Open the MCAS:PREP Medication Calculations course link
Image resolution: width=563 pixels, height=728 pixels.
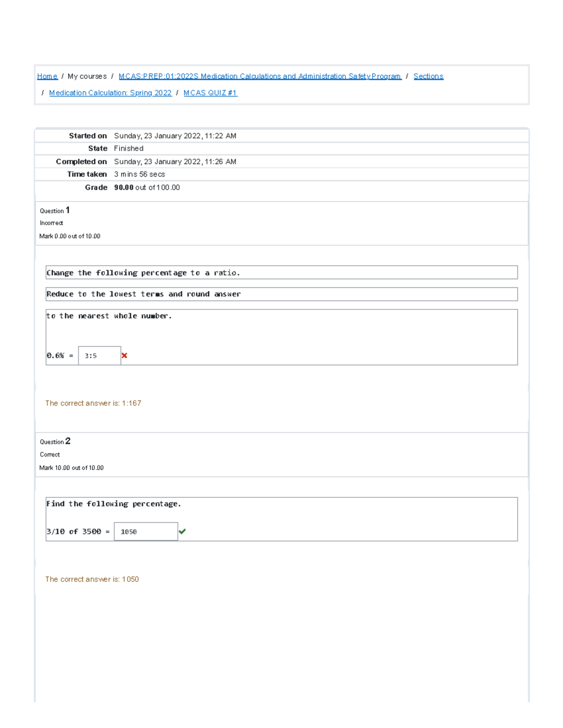(260, 76)
